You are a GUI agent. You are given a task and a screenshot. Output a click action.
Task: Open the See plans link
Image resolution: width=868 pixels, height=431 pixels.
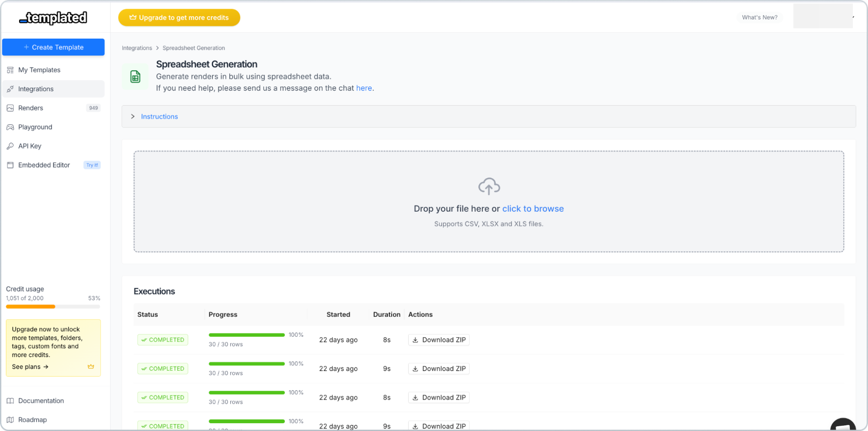(x=30, y=367)
